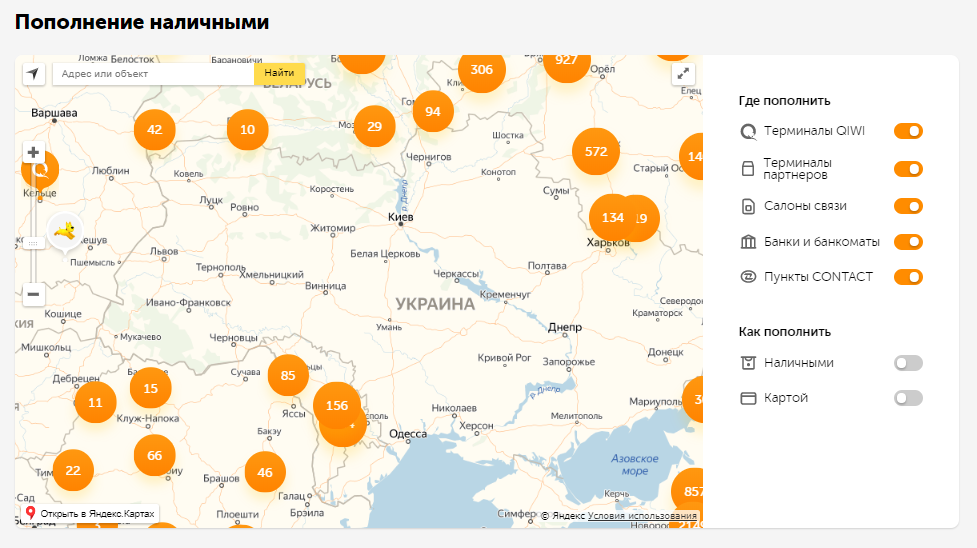Open cluster marker 10
Viewport: 977px width, 548px height.
tap(247, 130)
